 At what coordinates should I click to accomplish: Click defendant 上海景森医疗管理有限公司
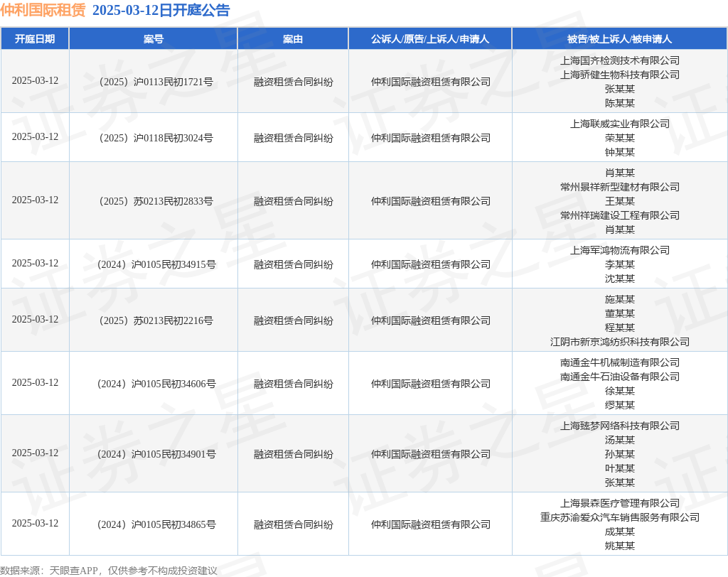click(620, 503)
